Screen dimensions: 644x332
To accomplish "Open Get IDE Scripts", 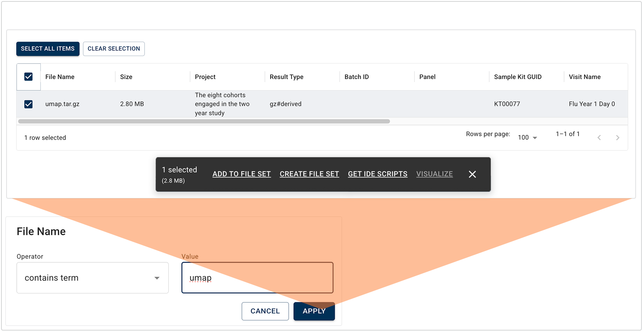I will (378, 174).
